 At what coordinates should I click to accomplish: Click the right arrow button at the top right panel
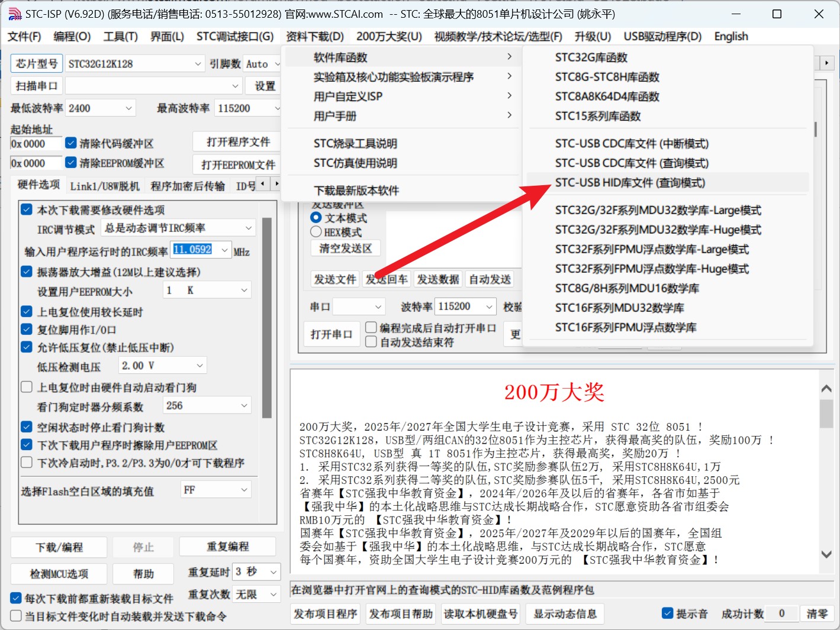[x=826, y=63]
